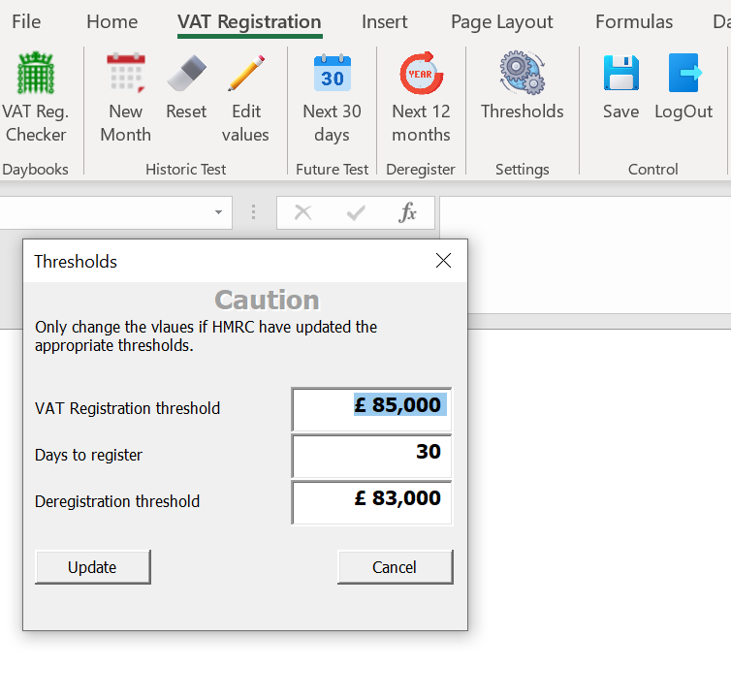Screen dimensions: 731x700
Task: Click the 'VAT Registration threshold' label
Action: (x=127, y=408)
